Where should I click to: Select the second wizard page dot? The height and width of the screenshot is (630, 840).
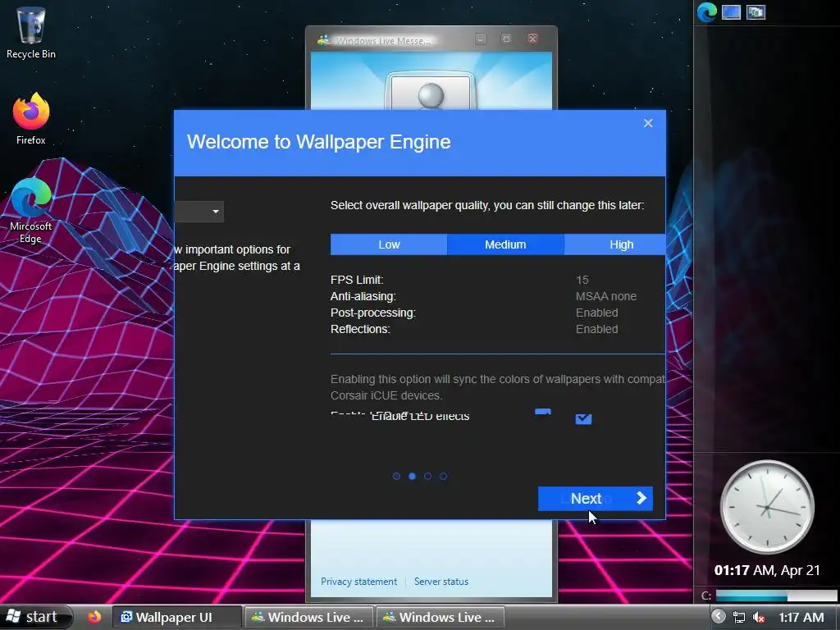412,477
